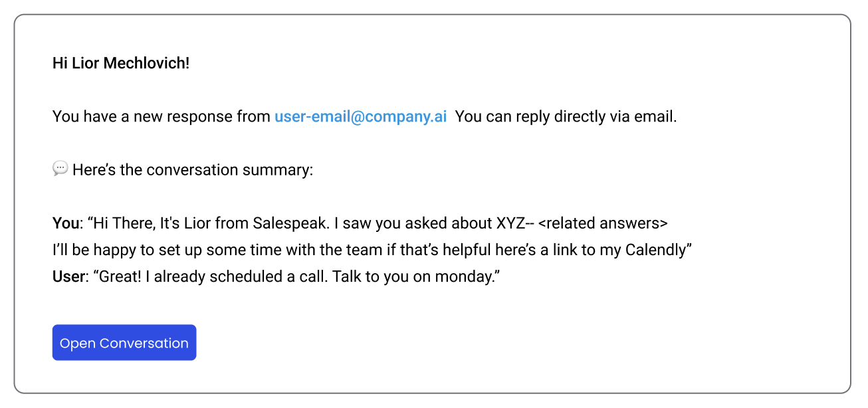868x408 pixels.
Task: Open the user-email@company.ai link
Action: [x=360, y=117]
